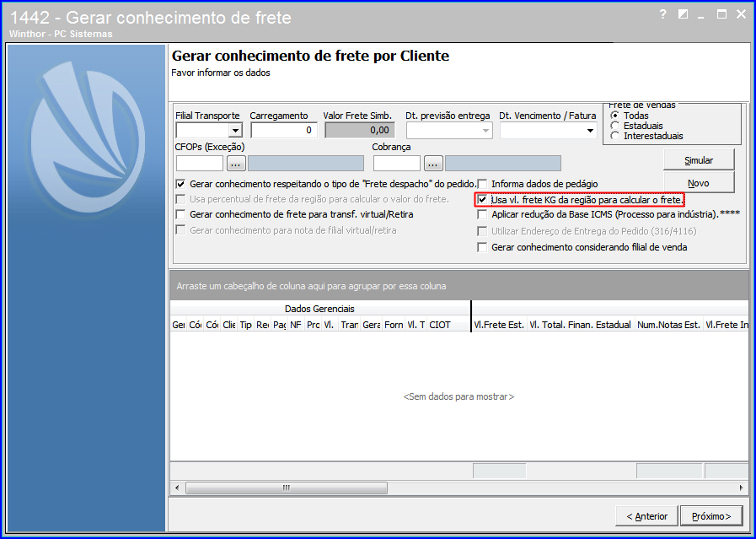Uncheck Usa vl. frete KG da região

point(482,199)
